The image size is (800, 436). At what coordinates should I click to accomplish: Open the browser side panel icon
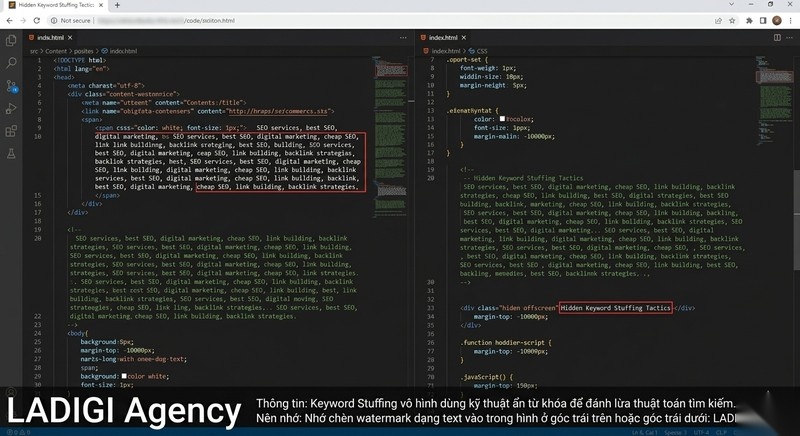(x=763, y=20)
